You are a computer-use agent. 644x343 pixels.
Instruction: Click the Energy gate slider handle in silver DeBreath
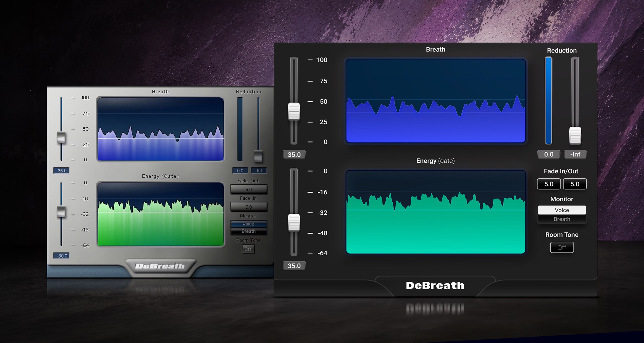61,212
